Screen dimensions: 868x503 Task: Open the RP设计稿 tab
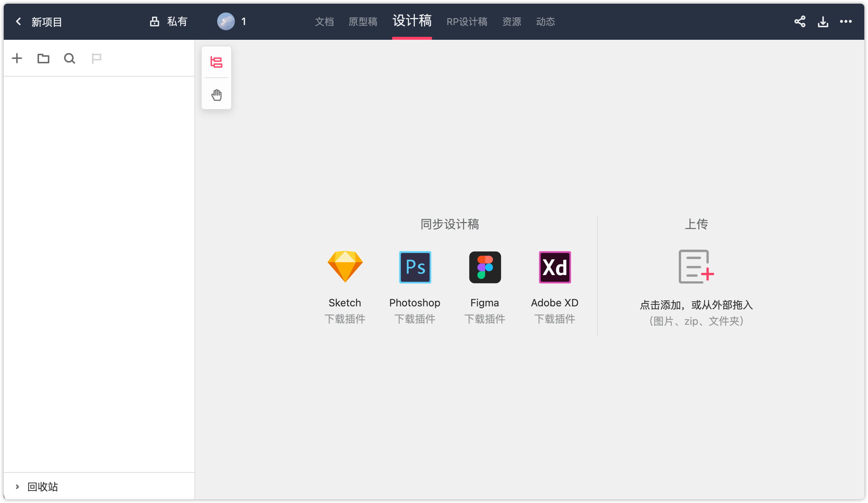467,22
